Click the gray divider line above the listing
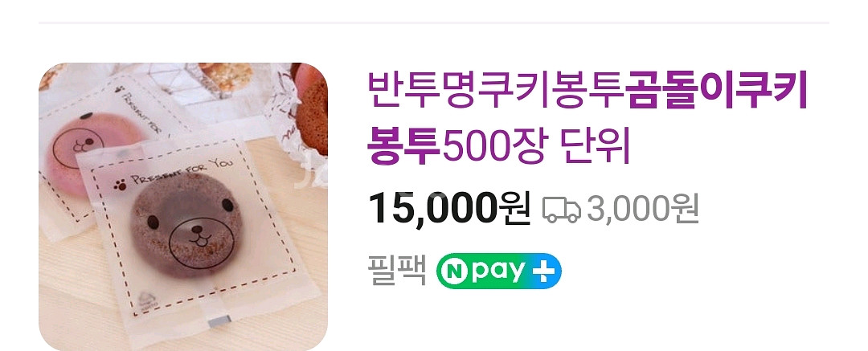The width and height of the screenshot is (868, 351). tap(434, 22)
